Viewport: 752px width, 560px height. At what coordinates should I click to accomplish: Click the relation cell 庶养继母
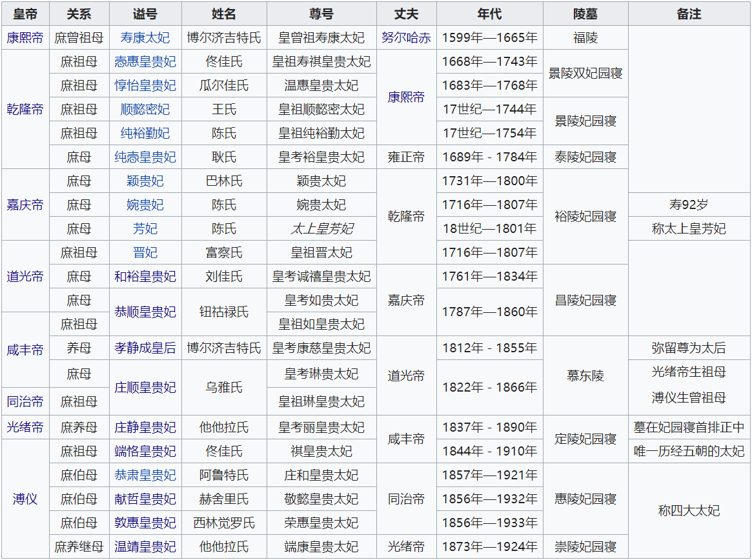pos(79,547)
